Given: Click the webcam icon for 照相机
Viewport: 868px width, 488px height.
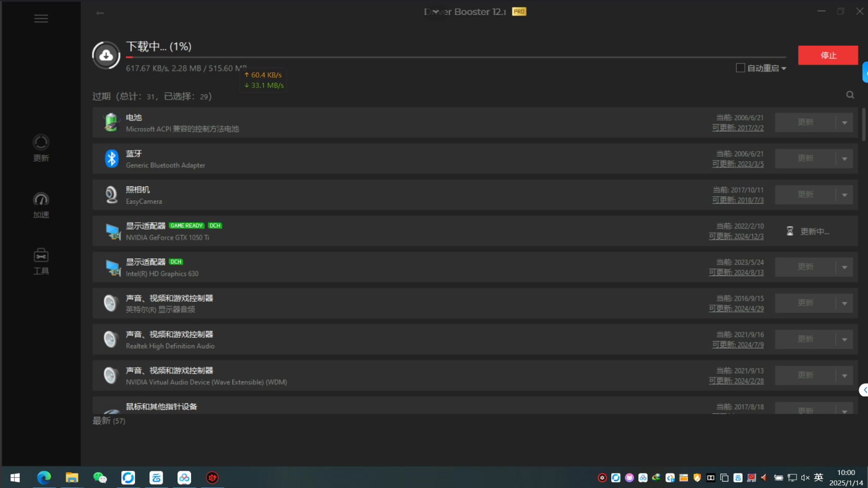Looking at the screenshot, I should [111, 195].
